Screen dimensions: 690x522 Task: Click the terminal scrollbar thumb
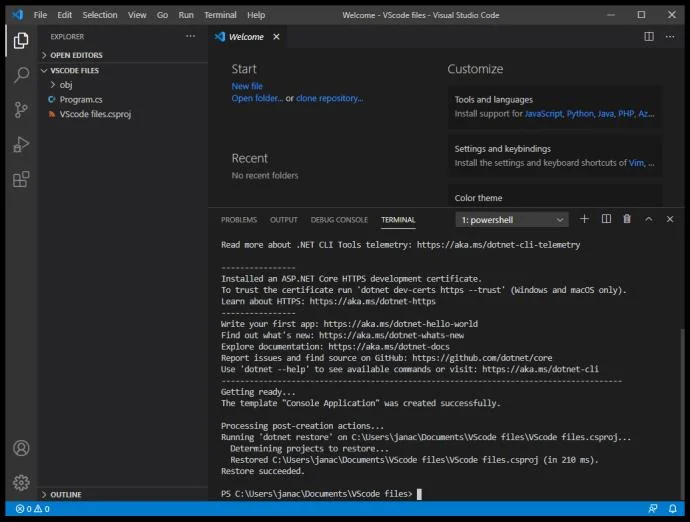coord(682,414)
